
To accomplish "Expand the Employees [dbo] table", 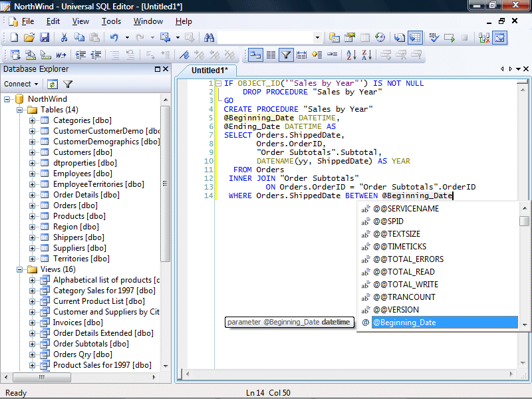I will [x=32, y=174].
